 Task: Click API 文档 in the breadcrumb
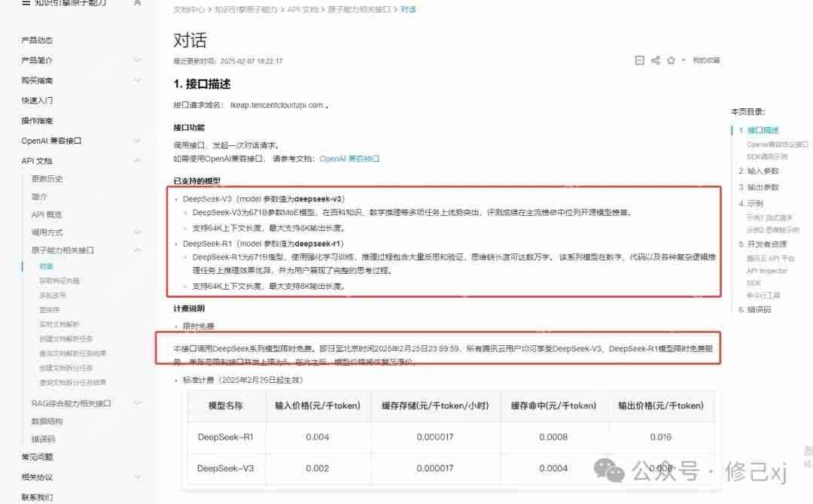pyautogui.click(x=303, y=10)
